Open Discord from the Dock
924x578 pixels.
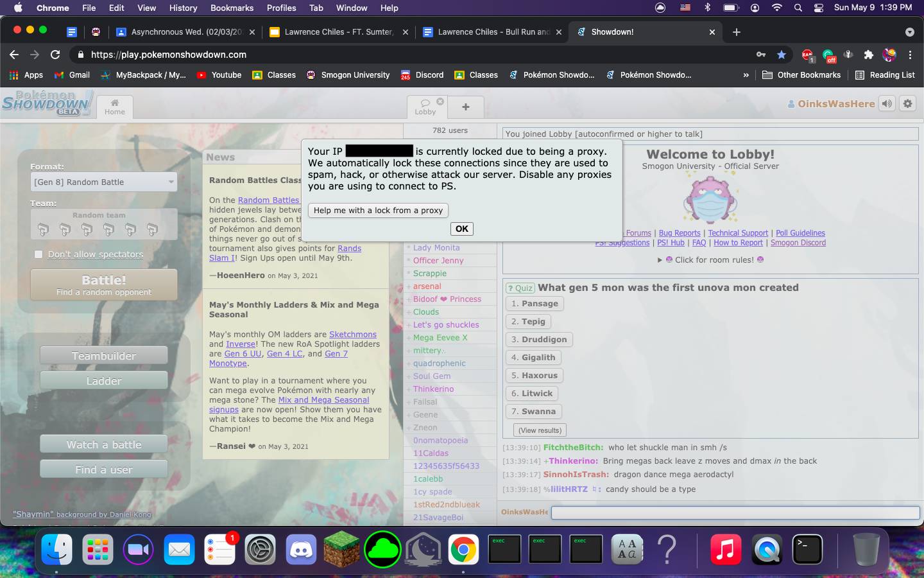tap(301, 550)
